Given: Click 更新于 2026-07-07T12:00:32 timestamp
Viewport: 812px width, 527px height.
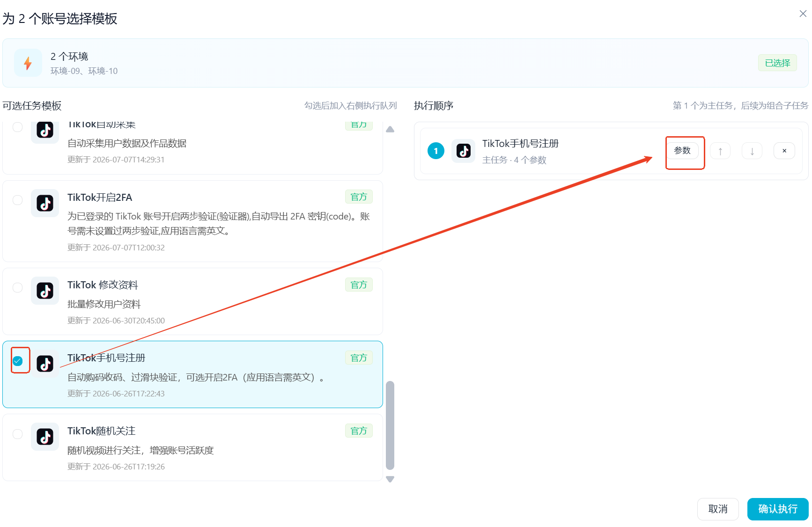Looking at the screenshot, I should [116, 247].
